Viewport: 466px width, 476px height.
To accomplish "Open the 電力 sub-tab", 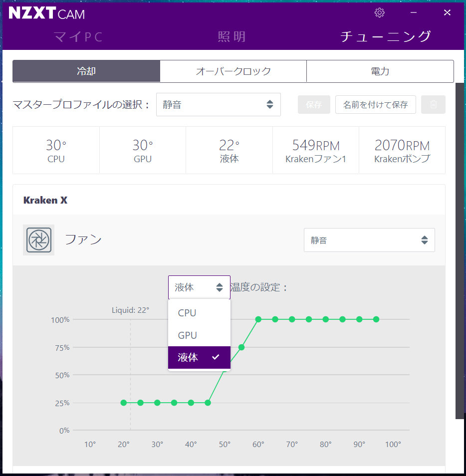I will coord(380,71).
